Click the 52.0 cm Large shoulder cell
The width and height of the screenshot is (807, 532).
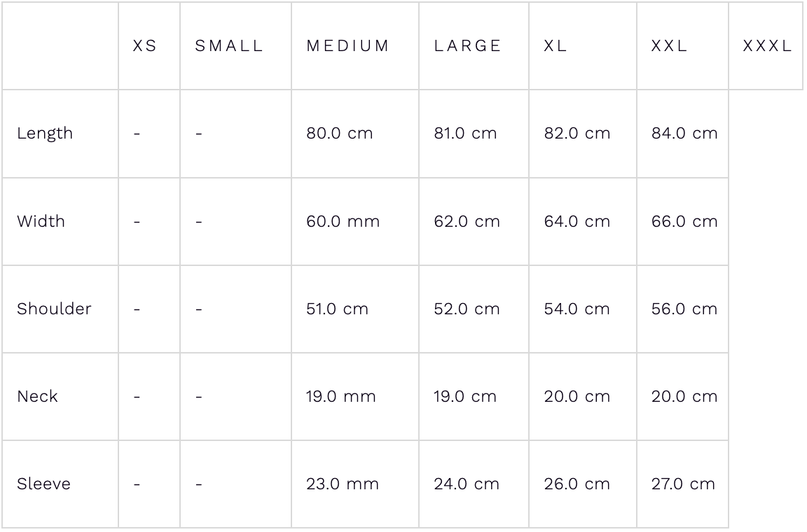467,309
